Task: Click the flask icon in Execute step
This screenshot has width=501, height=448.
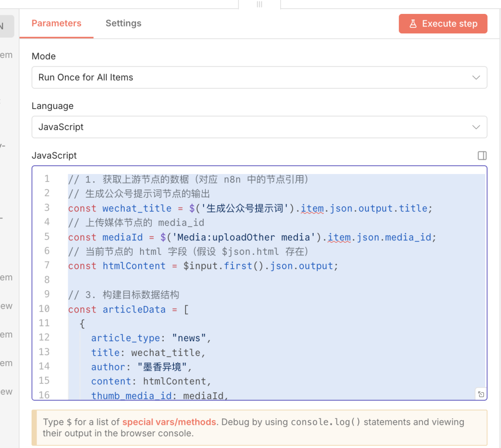Action: coord(413,24)
